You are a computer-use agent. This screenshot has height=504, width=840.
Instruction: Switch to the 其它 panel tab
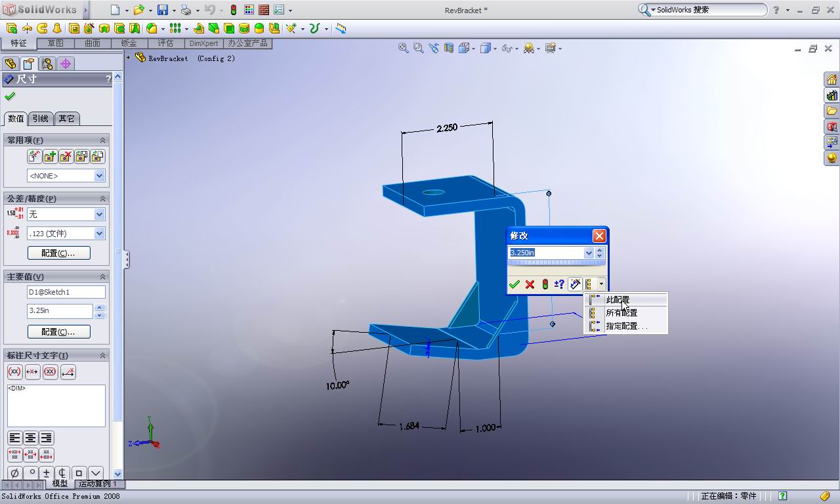(x=67, y=119)
